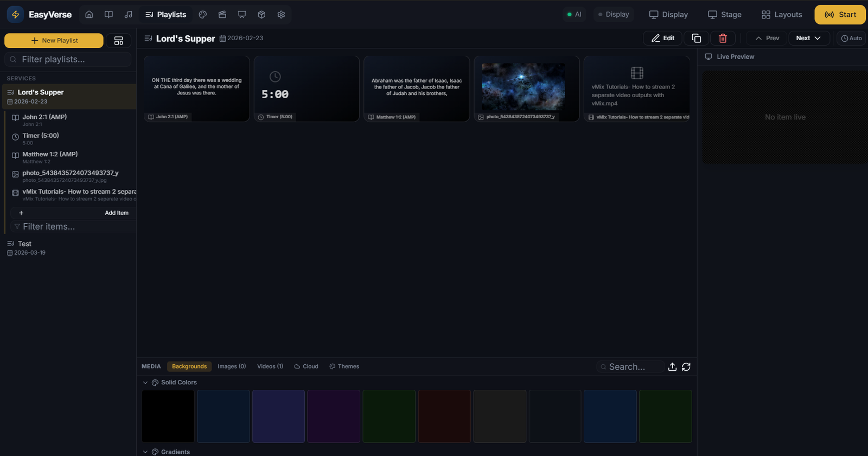
Task: Switch to the Backgrounds media tab
Action: (189, 366)
